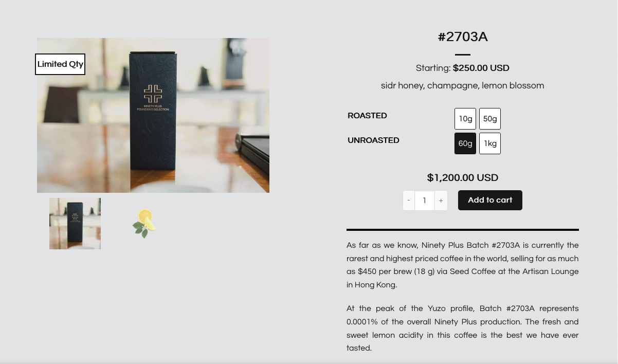
Task: Click the starting price $250.00 USD
Action: click(481, 68)
